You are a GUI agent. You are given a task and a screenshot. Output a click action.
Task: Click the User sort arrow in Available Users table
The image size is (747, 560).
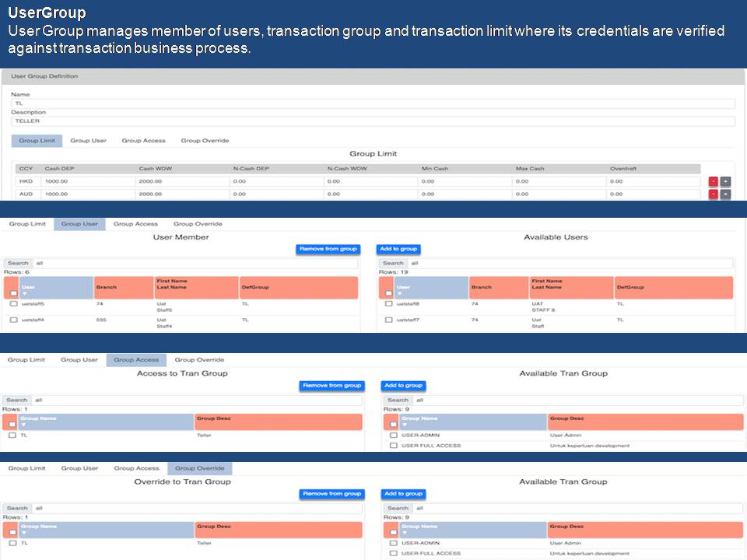tap(399, 293)
